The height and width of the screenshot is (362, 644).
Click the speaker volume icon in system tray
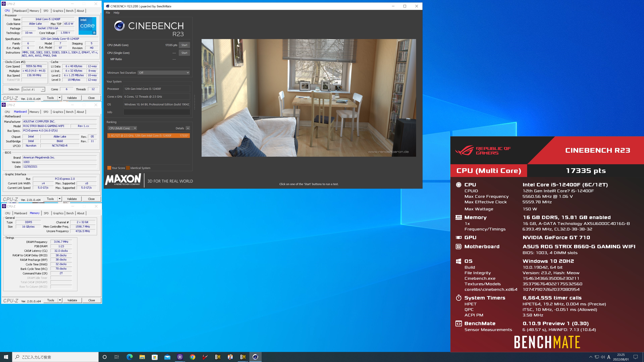603,357
